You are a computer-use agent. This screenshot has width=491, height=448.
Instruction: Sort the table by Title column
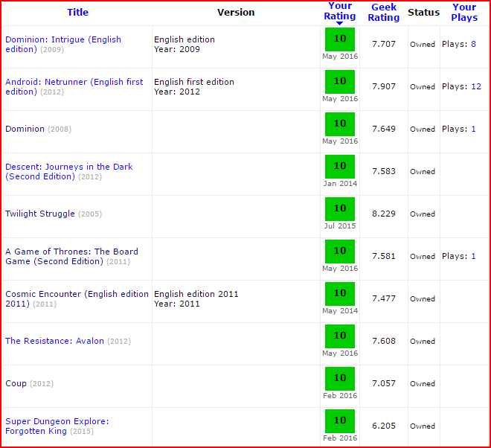(77, 12)
